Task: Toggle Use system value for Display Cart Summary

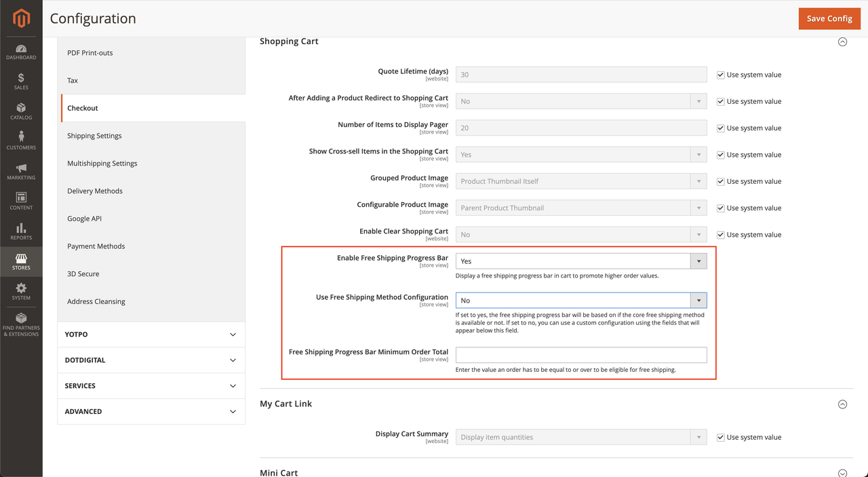Action: coord(721,437)
